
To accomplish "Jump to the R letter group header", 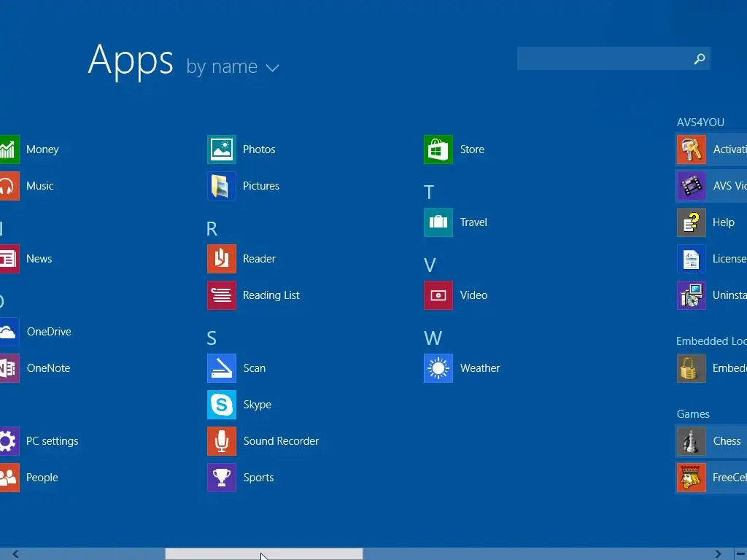I will click(212, 229).
